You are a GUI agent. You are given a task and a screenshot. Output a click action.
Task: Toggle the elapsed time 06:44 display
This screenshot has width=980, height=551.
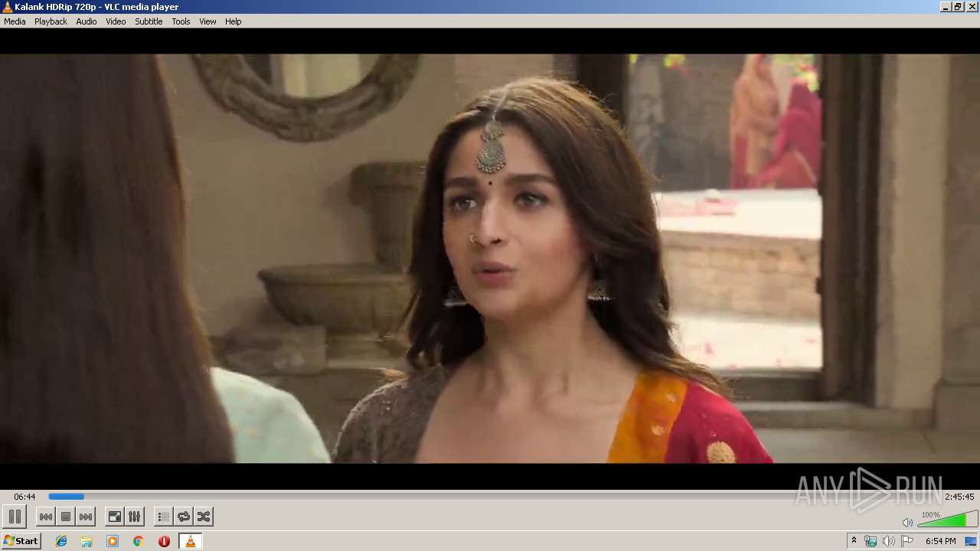point(24,497)
